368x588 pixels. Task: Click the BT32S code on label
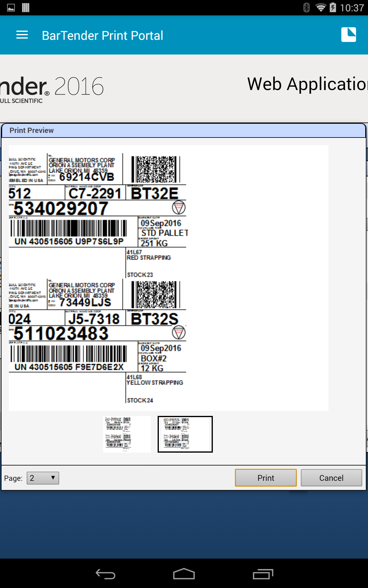coord(155,319)
